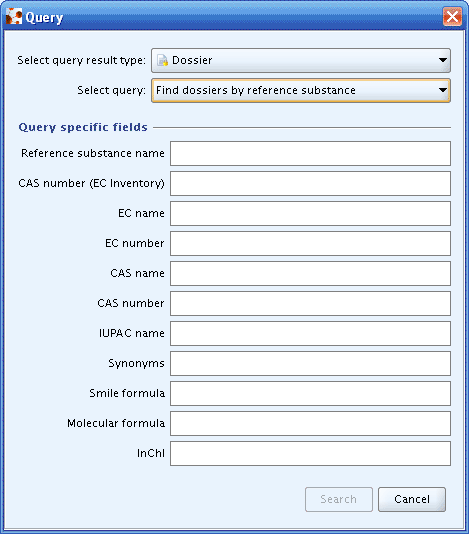Click the Search button
469x534 pixels.
[339, 499]
